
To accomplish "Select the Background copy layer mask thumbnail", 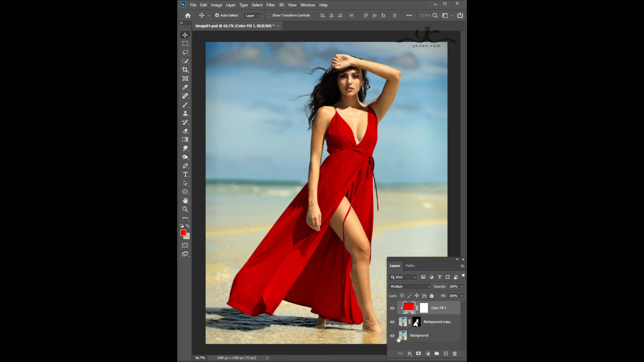I will pos(416,322).
